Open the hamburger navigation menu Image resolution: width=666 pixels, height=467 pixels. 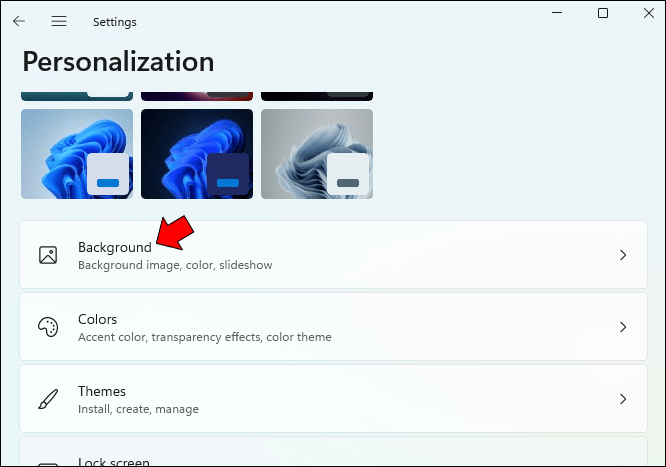coord(59,21)
